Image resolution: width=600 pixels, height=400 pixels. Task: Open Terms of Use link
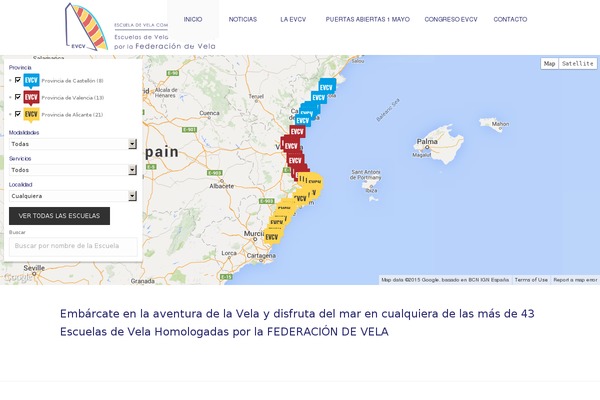point(531,280)
